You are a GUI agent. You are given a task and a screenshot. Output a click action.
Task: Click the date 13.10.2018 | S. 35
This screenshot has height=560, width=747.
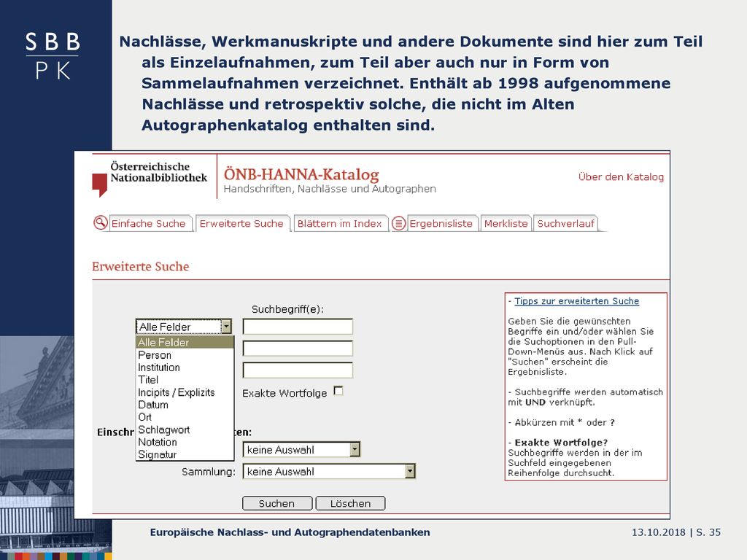[x=676, y=532]
